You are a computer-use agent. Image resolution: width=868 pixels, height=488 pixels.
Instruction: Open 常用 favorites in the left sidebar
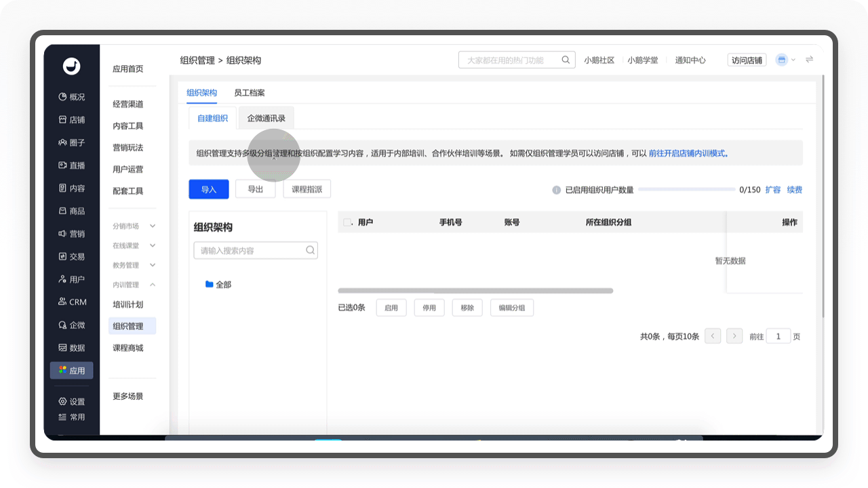pyautogui.click(x=72, y=418)
